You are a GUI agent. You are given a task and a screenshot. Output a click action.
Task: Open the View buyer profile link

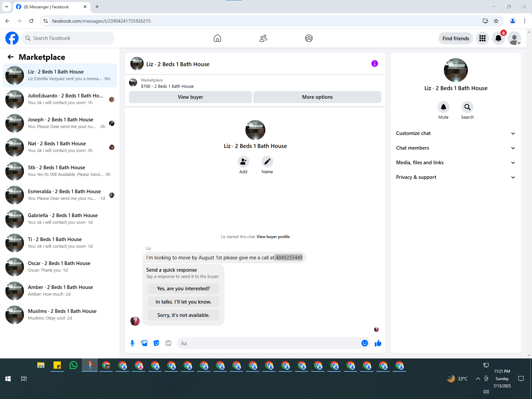[x=273, y=237]
